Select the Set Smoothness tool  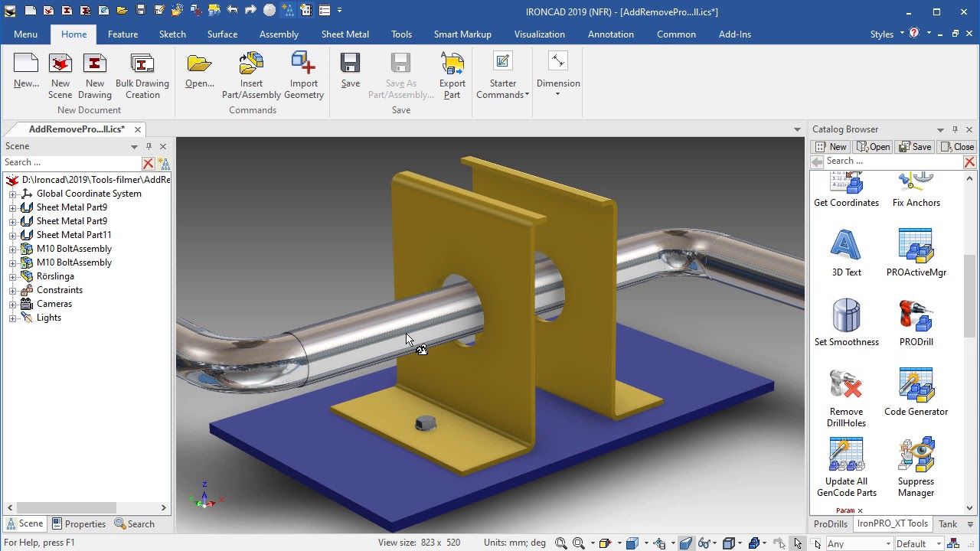pos(846,316)
